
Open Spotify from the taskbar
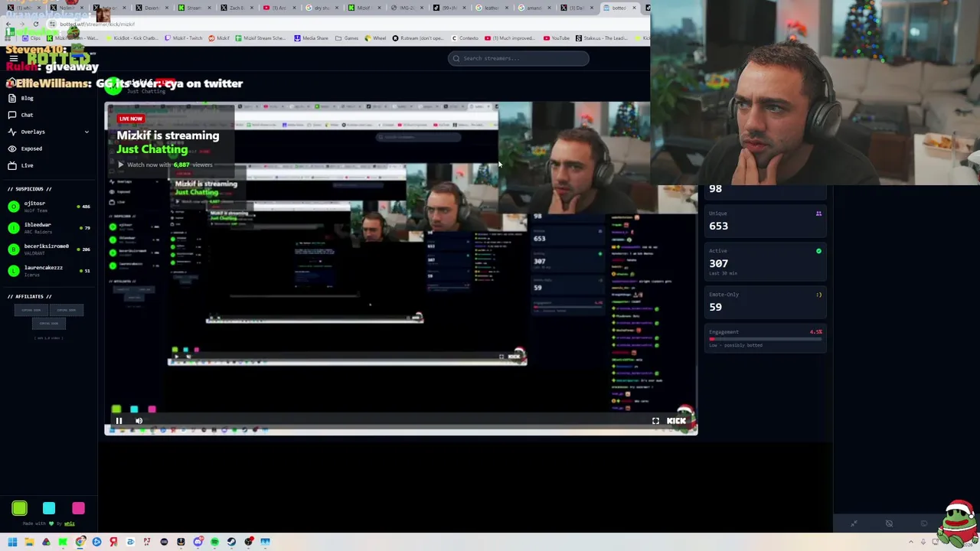[214, 542]
